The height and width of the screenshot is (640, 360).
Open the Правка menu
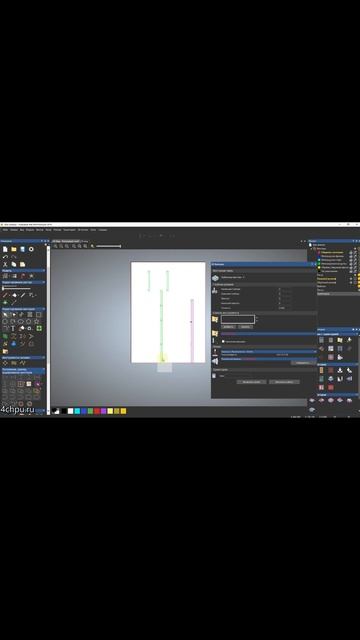[14, 230]
